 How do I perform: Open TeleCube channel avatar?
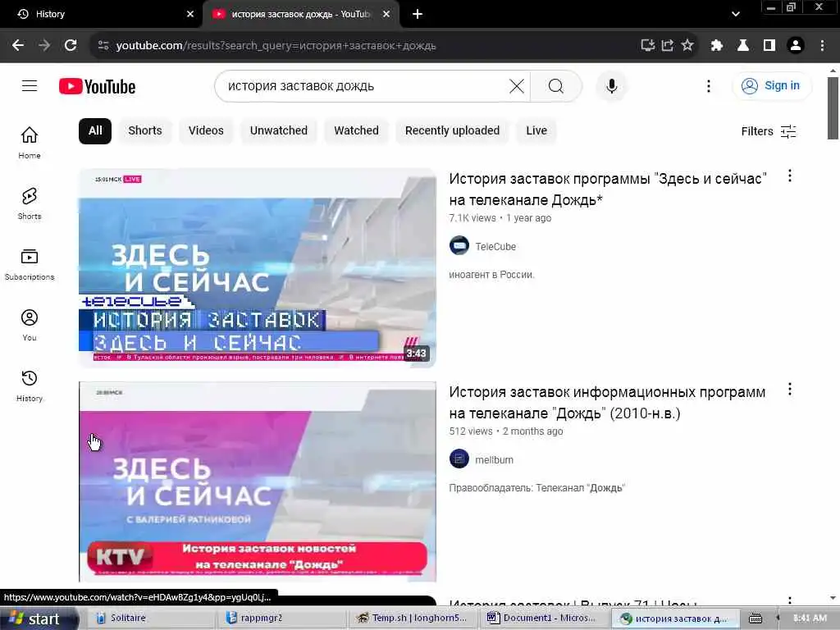pos(459,246)
